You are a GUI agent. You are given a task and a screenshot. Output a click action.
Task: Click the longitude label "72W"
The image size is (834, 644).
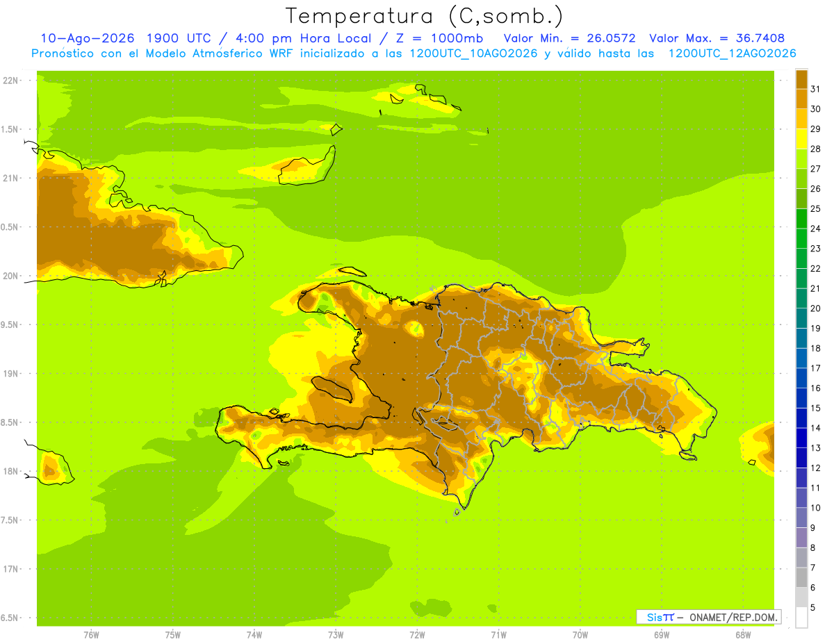(x=417, y=635)
